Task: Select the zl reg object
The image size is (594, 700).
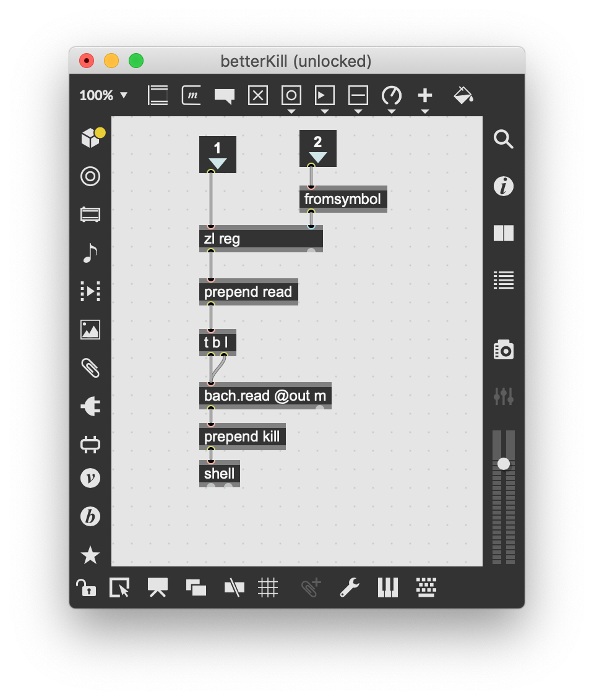Action: (261, 239)
